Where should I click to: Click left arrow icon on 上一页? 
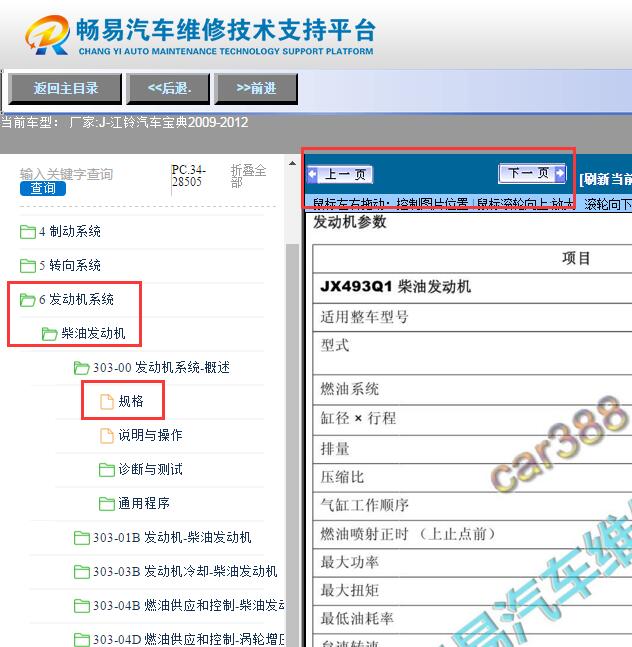[313, 175]
